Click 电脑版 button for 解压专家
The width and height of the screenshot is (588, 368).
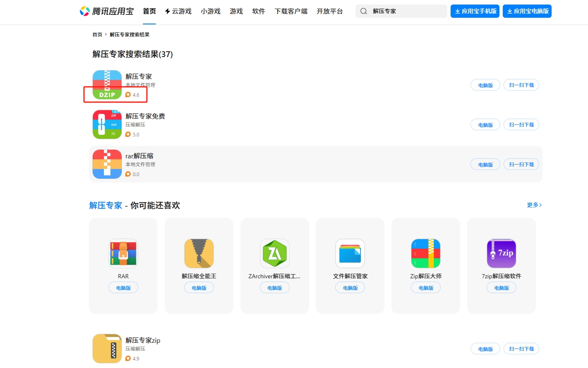click(x=485, y=85)
